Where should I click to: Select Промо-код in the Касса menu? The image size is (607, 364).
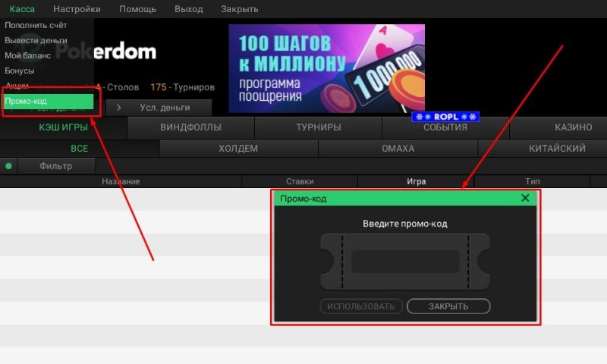49,101
